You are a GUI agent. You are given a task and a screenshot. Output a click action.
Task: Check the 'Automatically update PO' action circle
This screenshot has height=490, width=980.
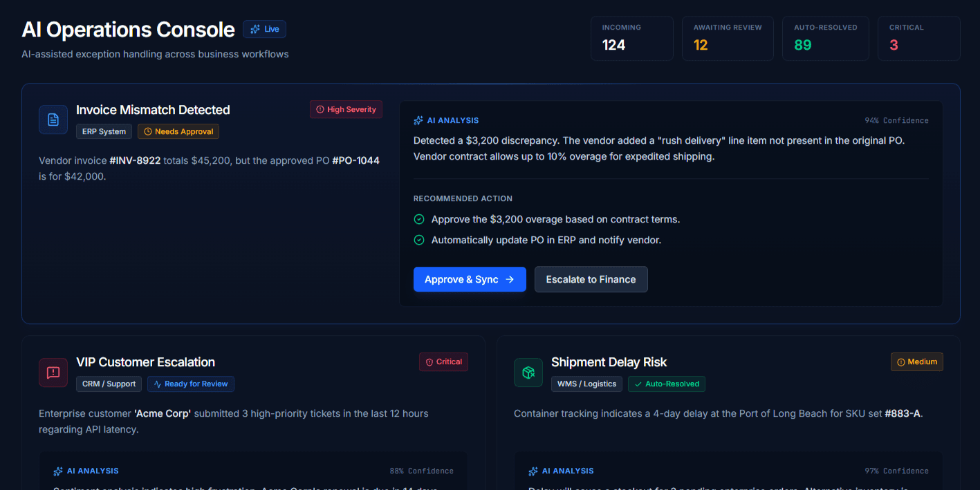(x=418, y=239)
